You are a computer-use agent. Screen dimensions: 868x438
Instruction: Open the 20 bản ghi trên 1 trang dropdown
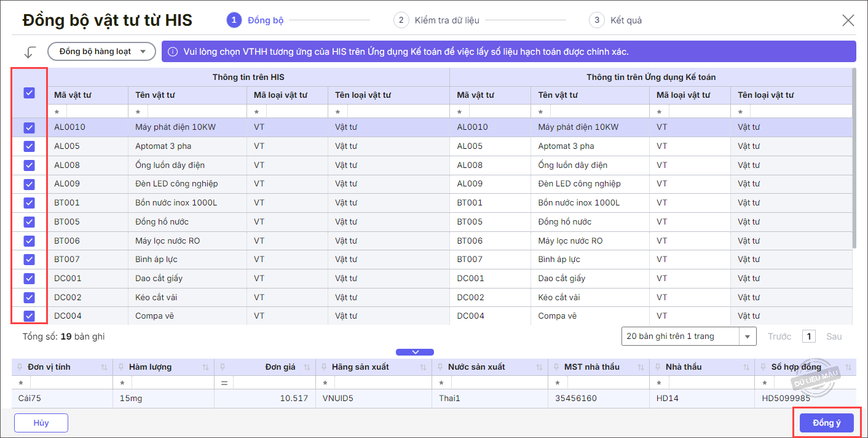pos(688,336)
